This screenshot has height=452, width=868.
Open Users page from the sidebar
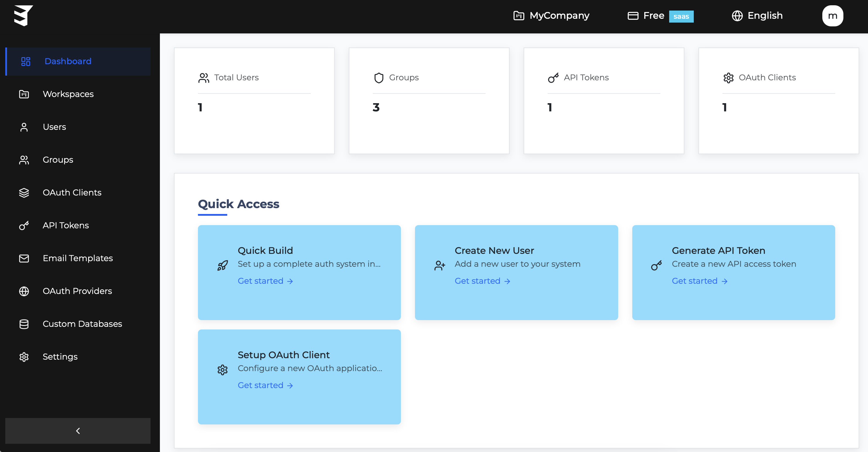(x=78, y=127)
